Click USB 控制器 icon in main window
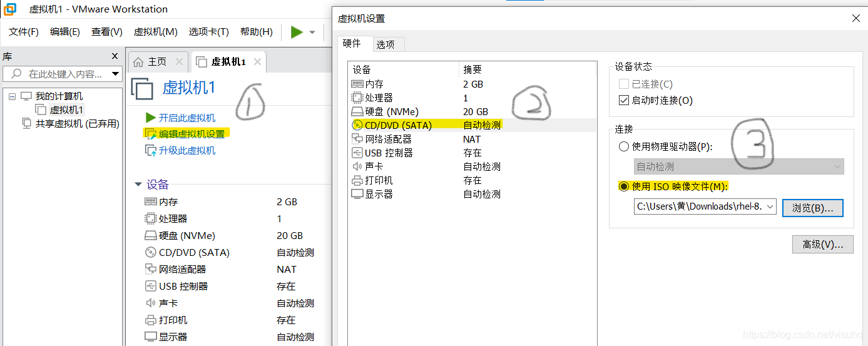The width and height of the screenshot is (868, 346). (150, 287)
